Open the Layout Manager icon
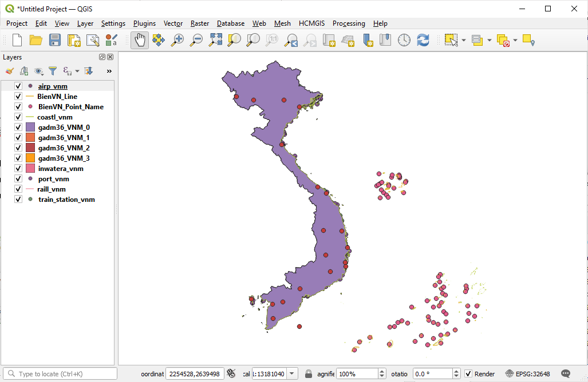The height and width of the screenshot is (382, 588). point(93,40)
